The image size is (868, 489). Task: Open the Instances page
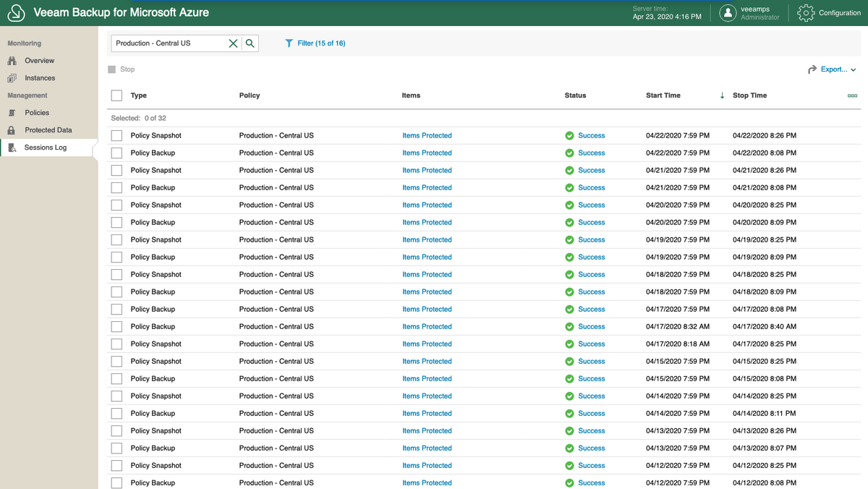click(40, 78)
